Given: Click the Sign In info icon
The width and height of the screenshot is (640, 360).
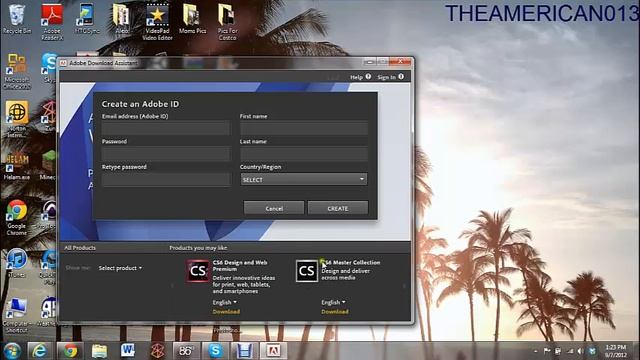Looking at the screenshot, I should pos(401,76).
